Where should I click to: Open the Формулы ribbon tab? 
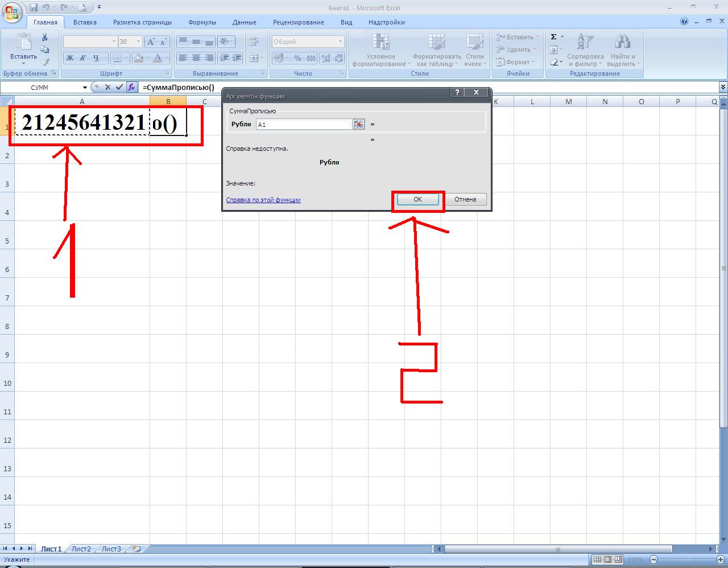click(202, 22)
